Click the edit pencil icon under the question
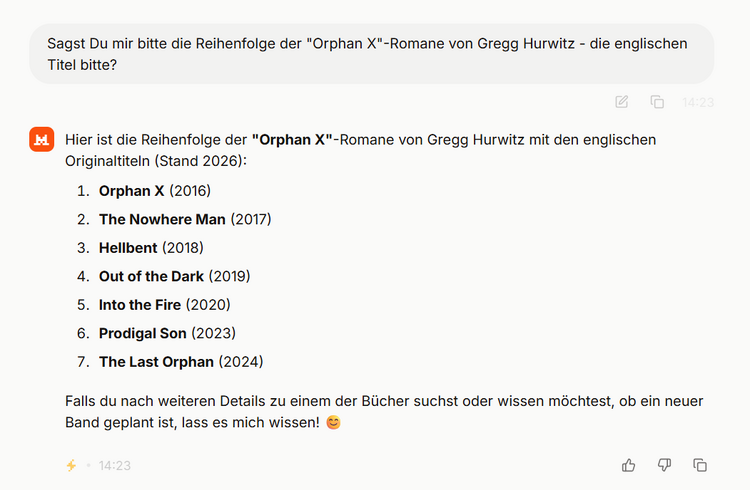This screenshot has width=750, height=490. [622, 101]
